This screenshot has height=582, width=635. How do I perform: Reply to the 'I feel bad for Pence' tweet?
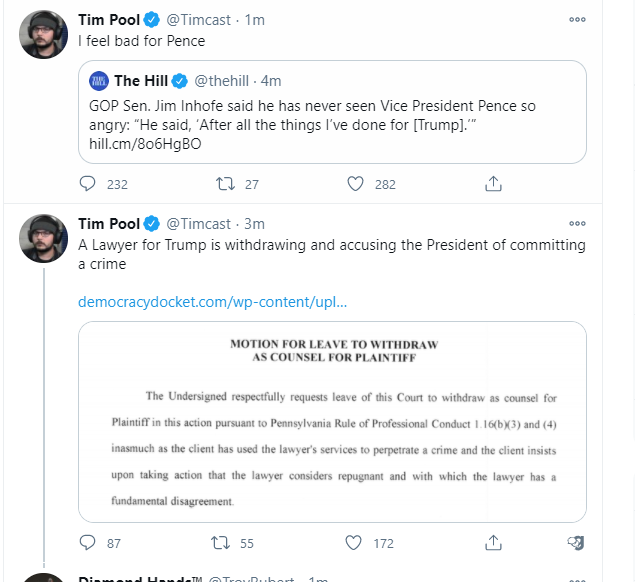pos(87,183)
